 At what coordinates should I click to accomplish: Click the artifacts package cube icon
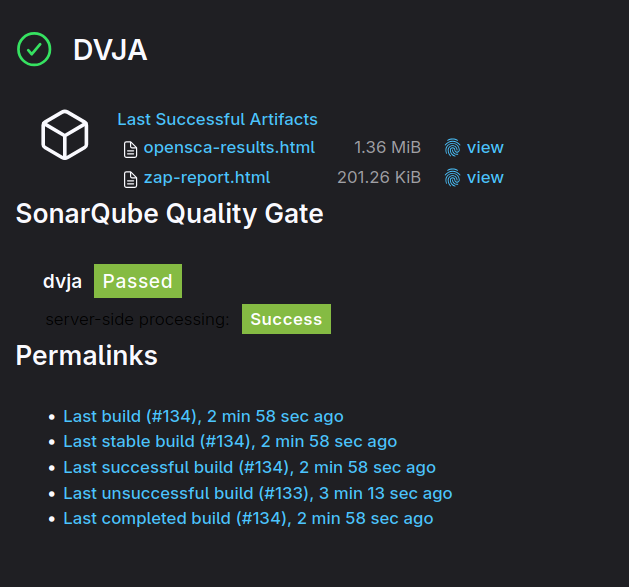click(65, 134)
